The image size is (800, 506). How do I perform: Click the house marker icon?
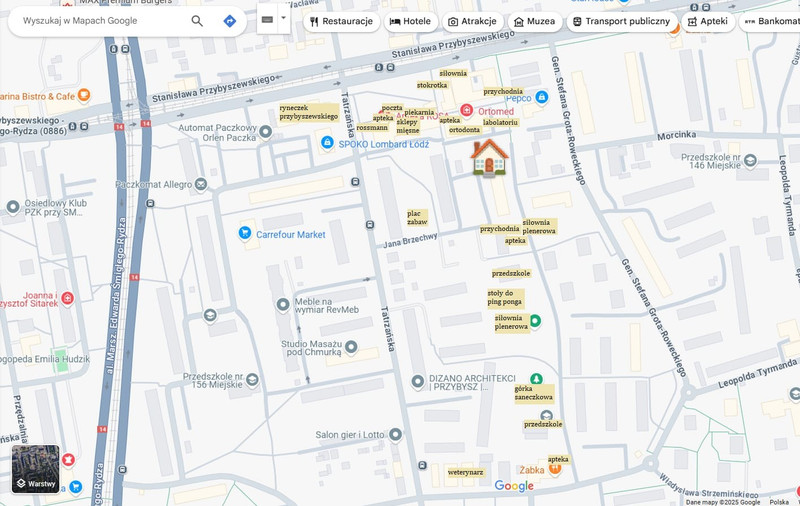click(489, 157)
